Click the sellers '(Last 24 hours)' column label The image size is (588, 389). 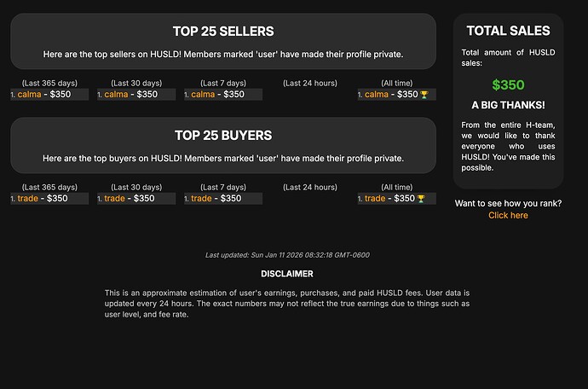point(310,84)
